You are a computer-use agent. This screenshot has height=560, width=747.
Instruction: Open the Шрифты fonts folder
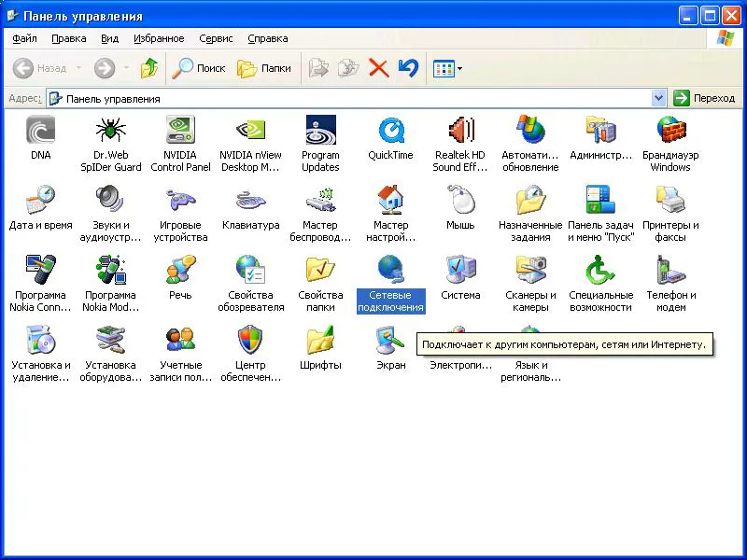click(320, 348)
